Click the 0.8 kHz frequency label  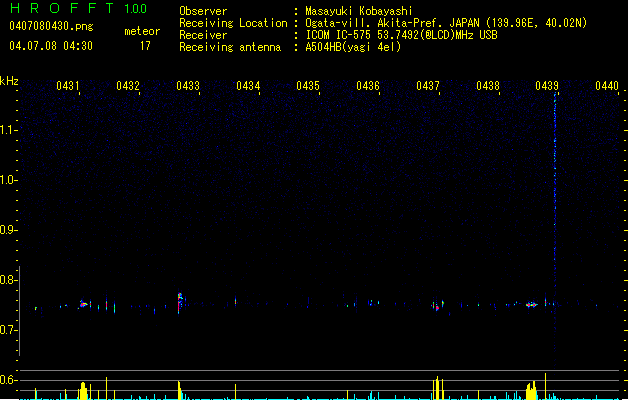click(x=8, y=280)
